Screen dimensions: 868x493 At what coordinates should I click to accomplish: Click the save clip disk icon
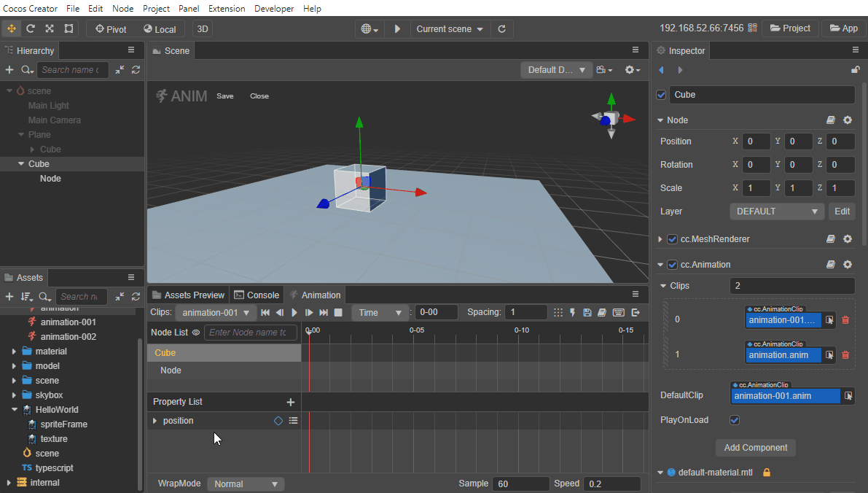[587, 312]
